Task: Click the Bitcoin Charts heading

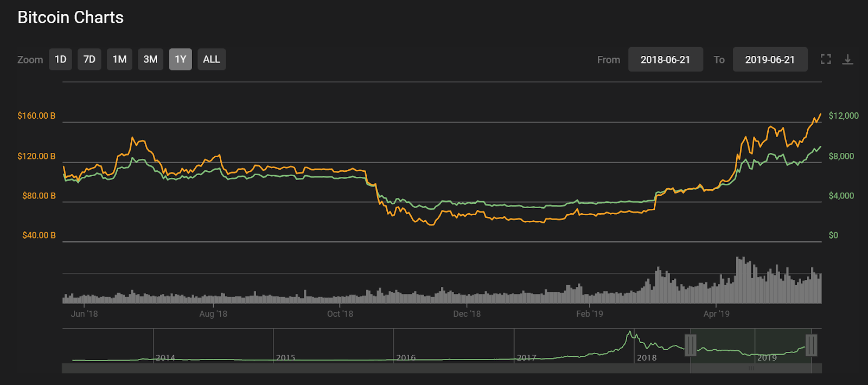Action: tap(71, 17)
